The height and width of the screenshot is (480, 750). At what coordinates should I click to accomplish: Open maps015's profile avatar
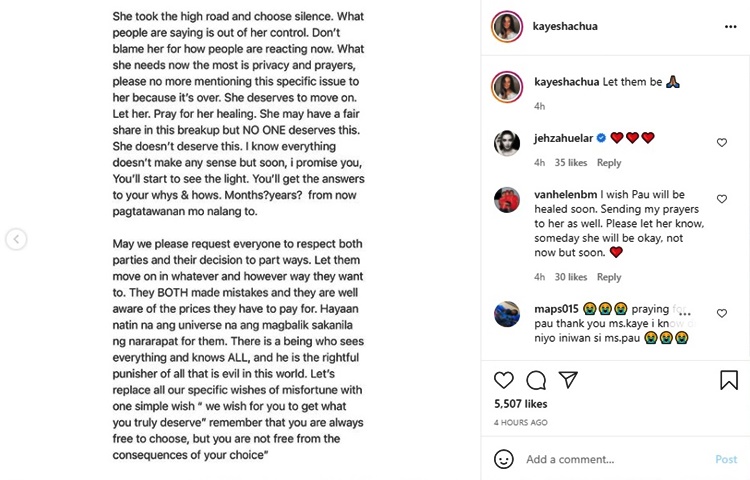507,314
